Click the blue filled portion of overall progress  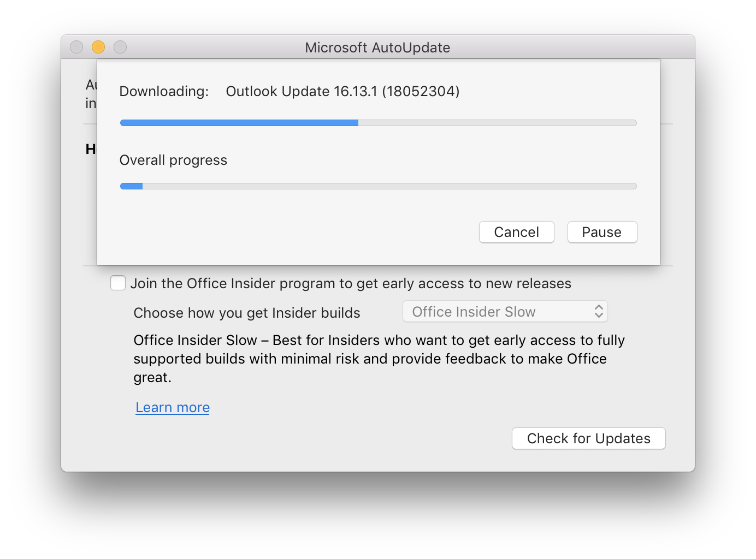point(131,186)
